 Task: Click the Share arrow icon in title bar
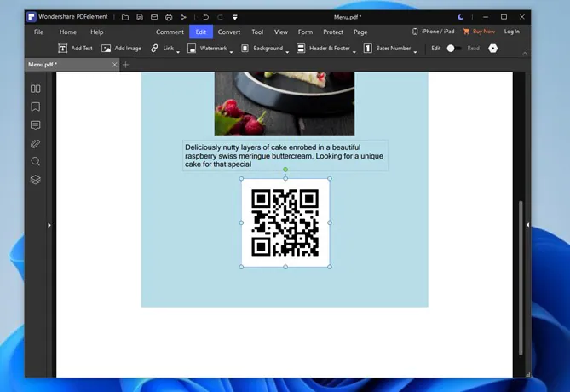click(183, 17)
